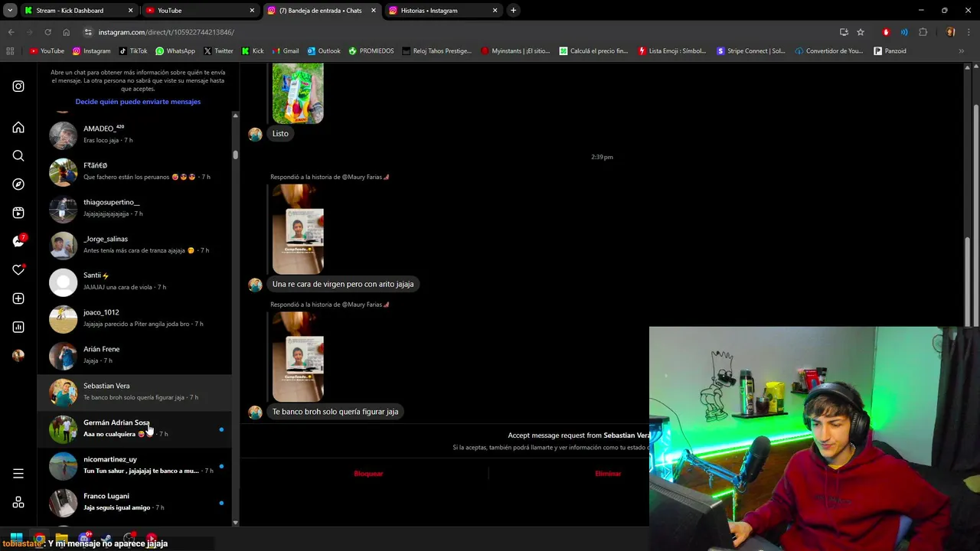Go to Instagram Home
Viewport: 980px width, 551px height.
[x=18, y=128]
